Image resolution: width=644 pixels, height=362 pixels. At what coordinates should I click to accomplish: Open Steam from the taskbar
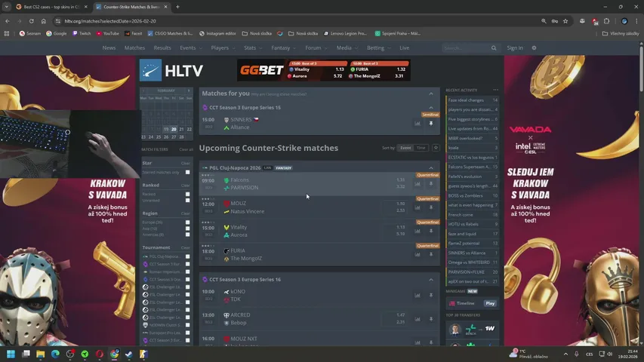pyautogui.click(x=129, y=354)
